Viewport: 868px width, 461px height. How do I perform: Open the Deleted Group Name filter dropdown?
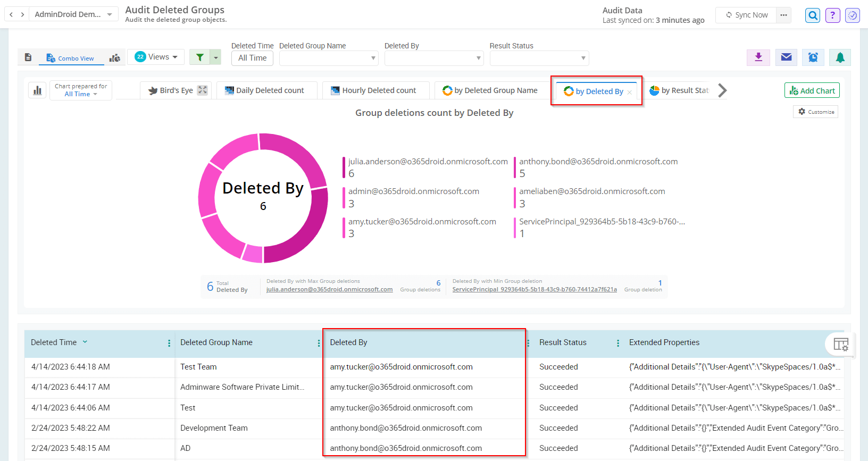(329, 58)
